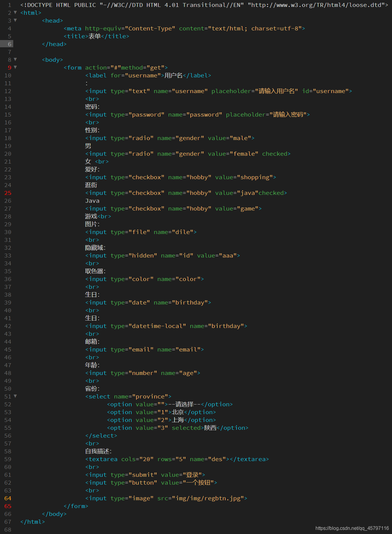Click the 图片: text line
Screen dimensions: 392x534
pyautogui.click(x=92, y=224)
